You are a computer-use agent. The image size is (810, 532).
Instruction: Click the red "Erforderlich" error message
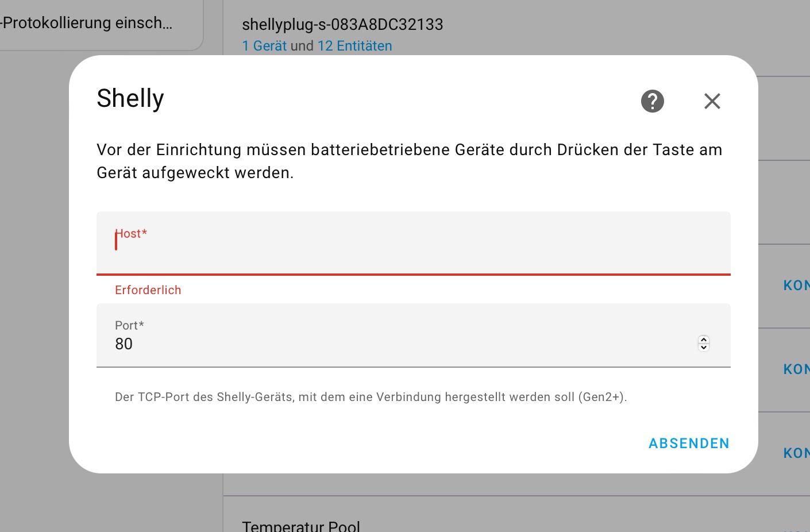(x=148, y=290)
